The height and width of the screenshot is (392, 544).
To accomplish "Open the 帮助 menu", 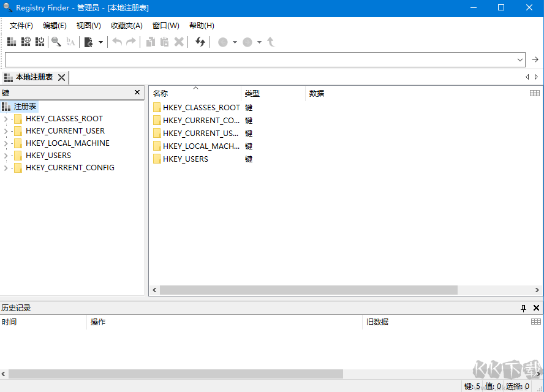I will 202,25.
